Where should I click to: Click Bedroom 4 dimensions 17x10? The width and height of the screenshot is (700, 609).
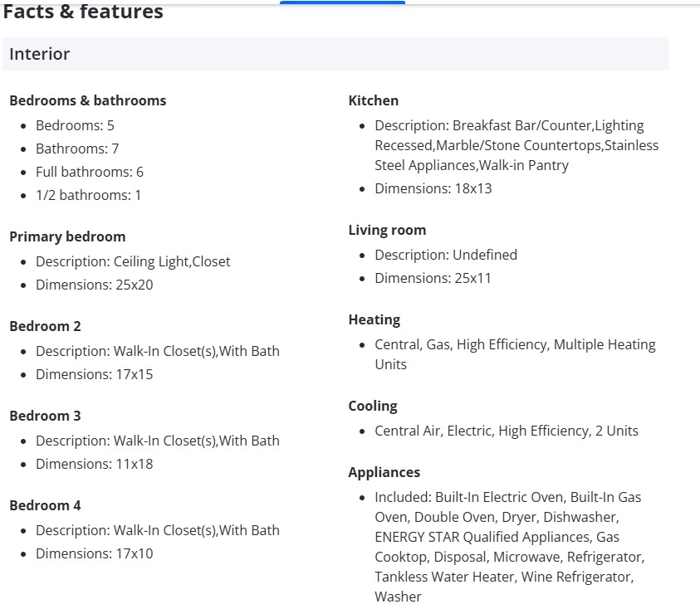[x=94, y=553]
